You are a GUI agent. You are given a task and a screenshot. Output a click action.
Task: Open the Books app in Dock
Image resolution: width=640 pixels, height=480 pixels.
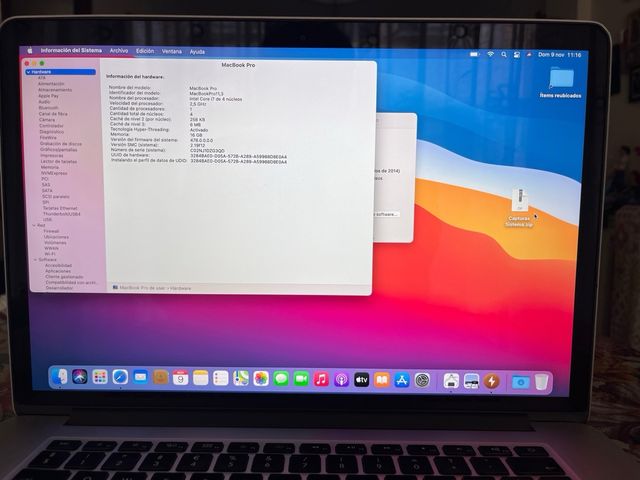(382, 380)
